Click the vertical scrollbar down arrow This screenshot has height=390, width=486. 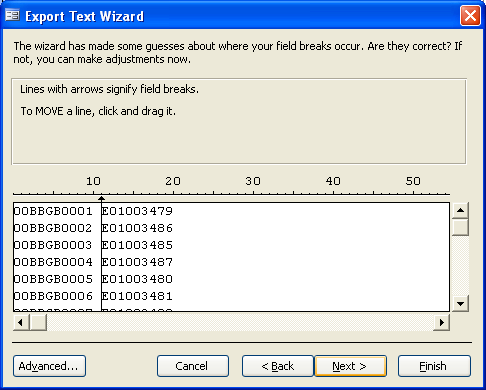[x=460, y=303]
